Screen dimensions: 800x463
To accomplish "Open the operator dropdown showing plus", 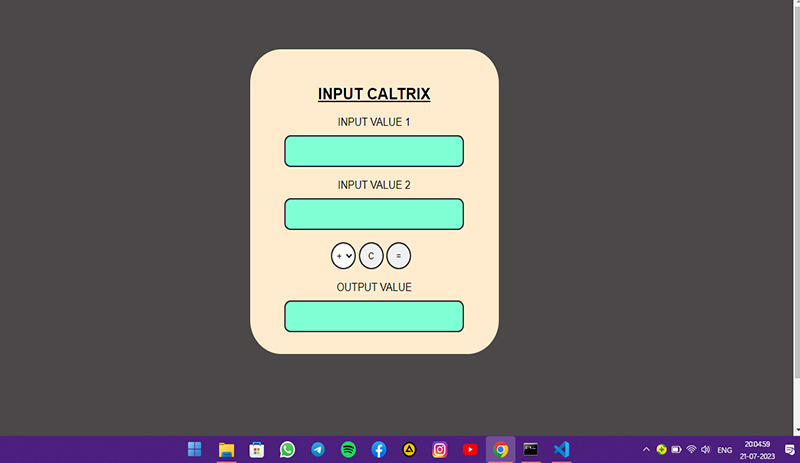I will point(343,256).
